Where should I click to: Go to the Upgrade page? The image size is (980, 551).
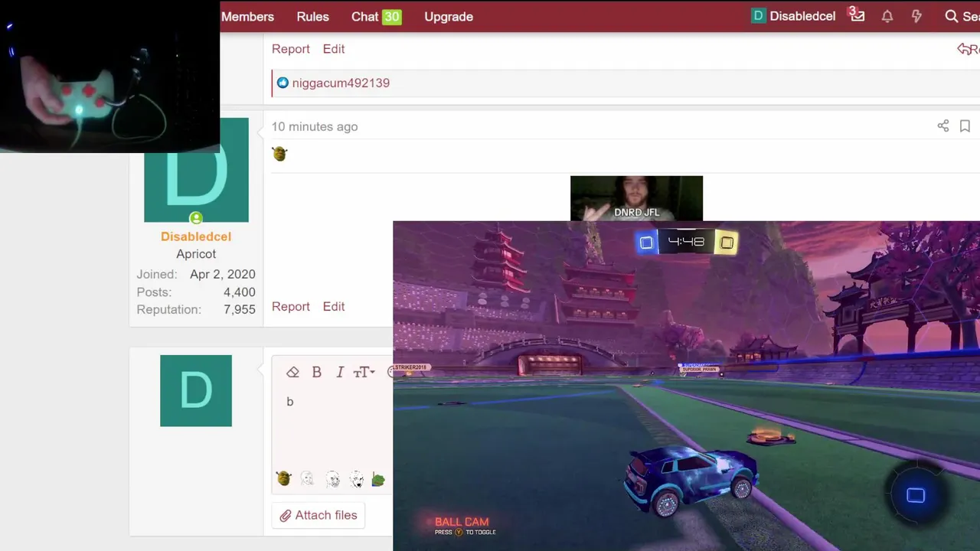pos(449,16)
